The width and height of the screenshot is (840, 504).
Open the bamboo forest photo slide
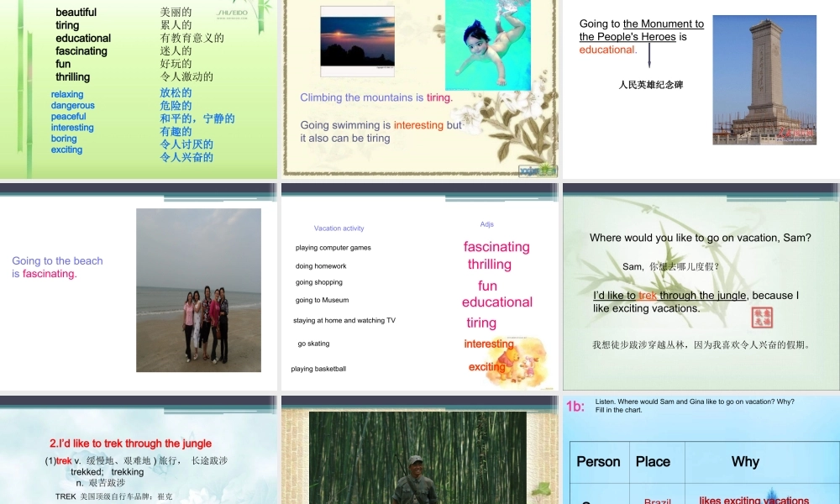pyautogui.click(x=419, y=450)
